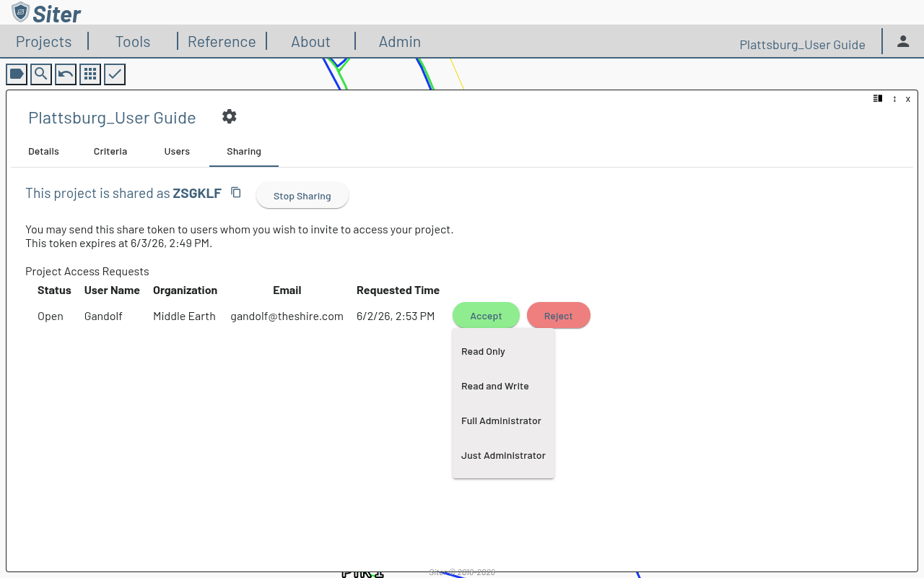Viewport: 924px width, 578px height.
Task: Click the undo arrow toolbar icon
Action: 66,74
